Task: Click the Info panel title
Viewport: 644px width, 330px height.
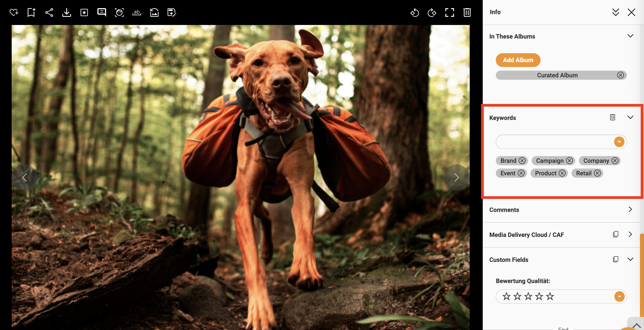Action: tap(495, 12)
